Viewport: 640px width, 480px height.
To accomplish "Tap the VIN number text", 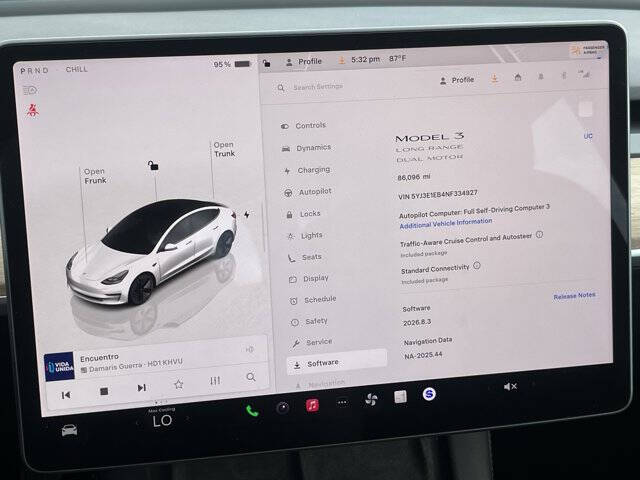I will point(437,194).
